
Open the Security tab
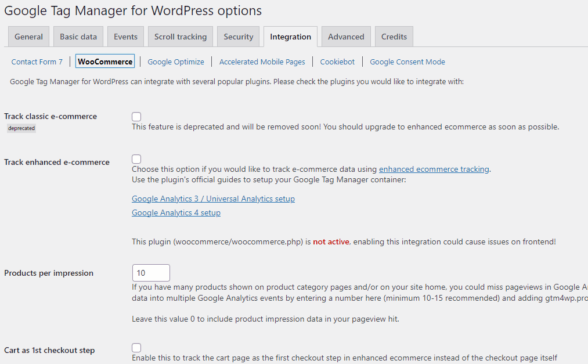239,37
